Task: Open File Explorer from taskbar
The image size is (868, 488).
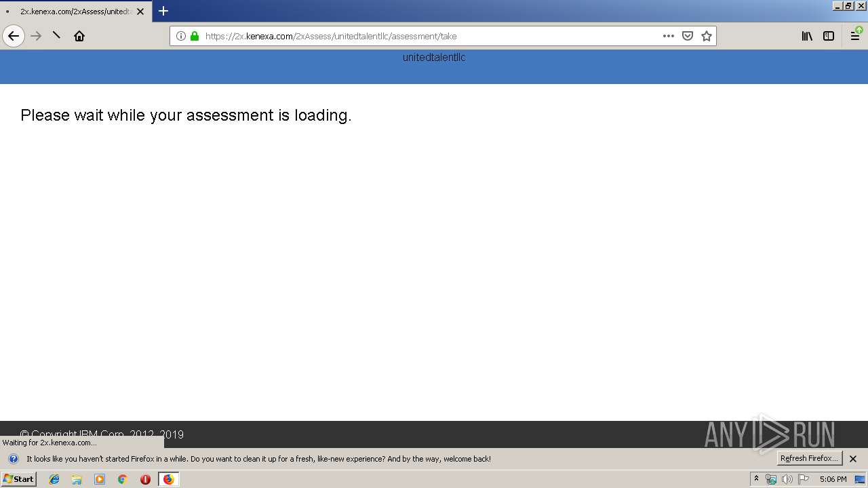Action: [77, 479]
